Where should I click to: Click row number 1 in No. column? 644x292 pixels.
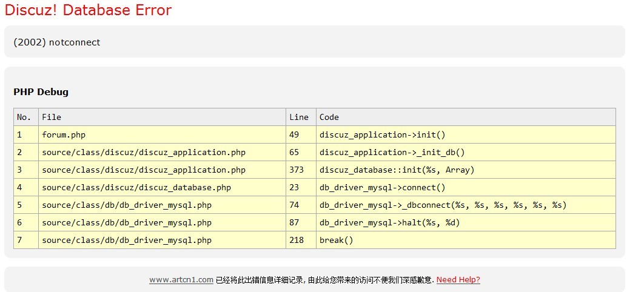pyautogui.click(x=26, y=135)
